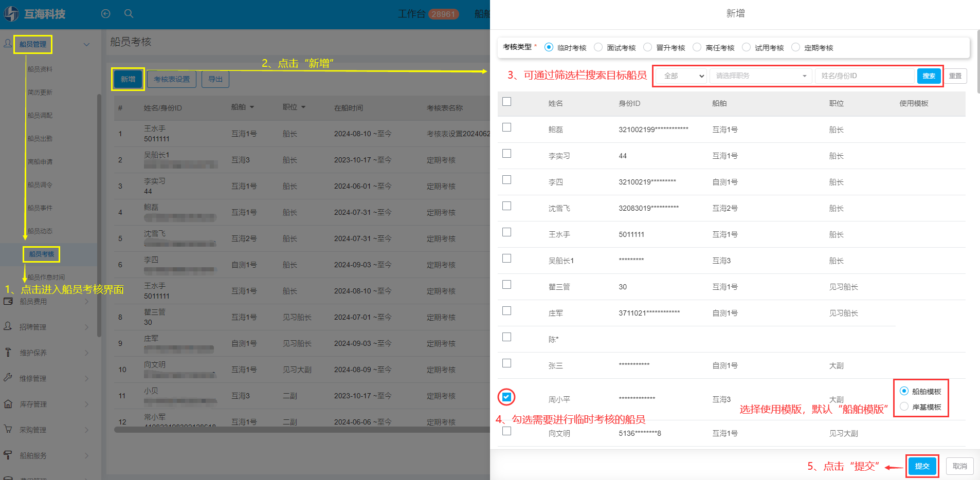Check the checkbox for 鲍磊
This screenshot has width=980, height=480.
[x=506, y=127]
